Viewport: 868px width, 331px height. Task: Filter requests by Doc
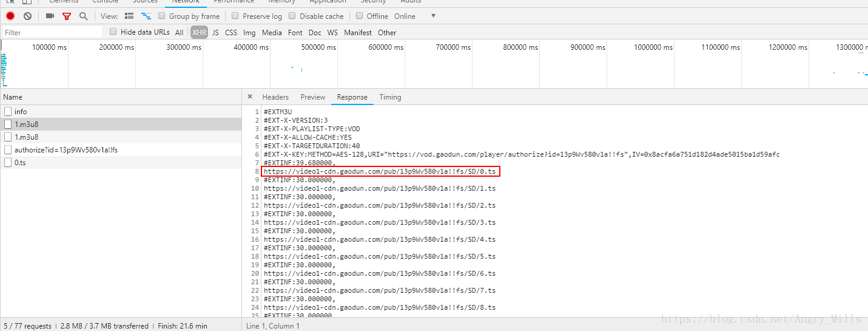coord(315,33)
